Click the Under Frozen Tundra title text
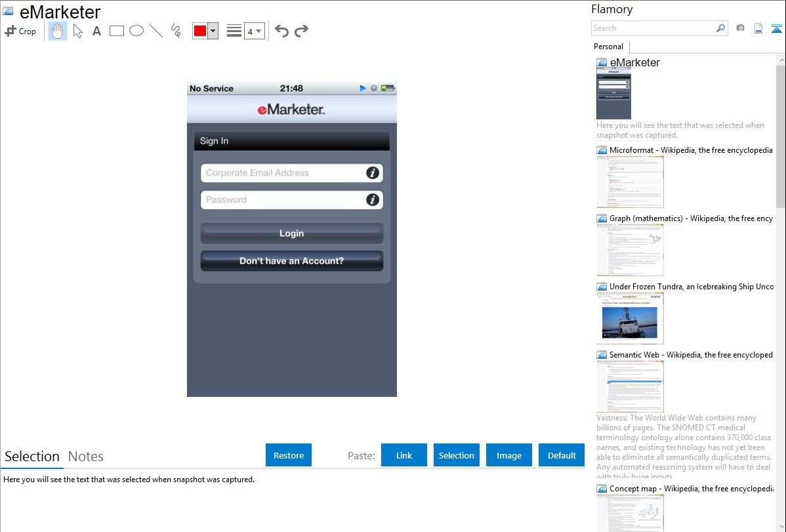Viewport: 786px width, 532px height. [x=692, y=286]
